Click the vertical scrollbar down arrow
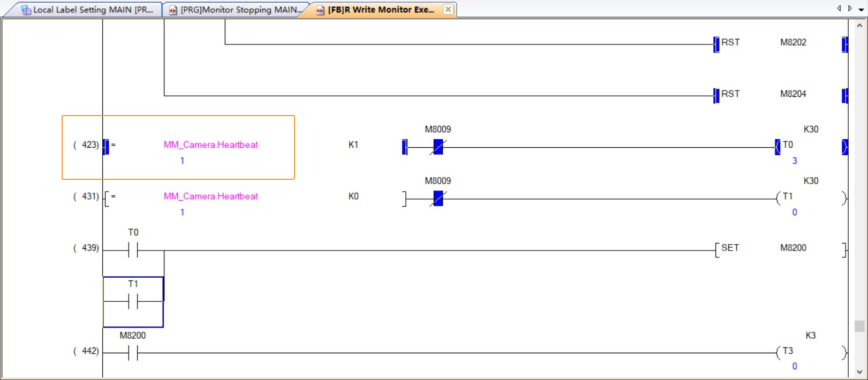Viewport: 868px width, 380px height. coord(859,372)
